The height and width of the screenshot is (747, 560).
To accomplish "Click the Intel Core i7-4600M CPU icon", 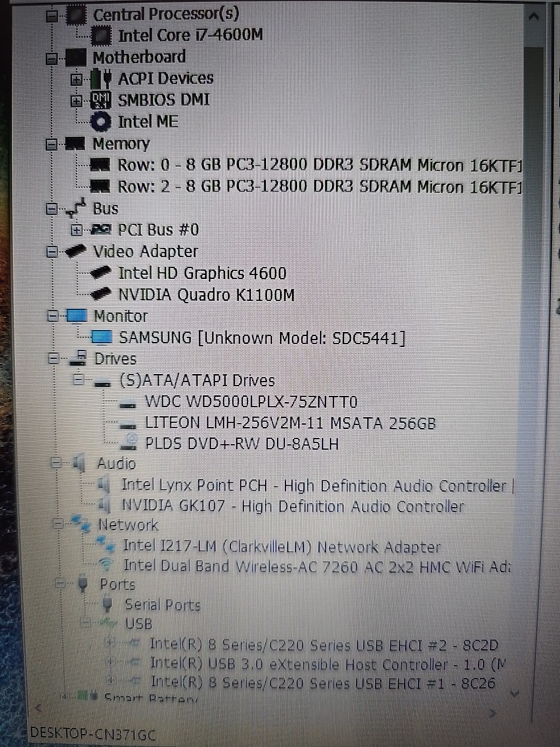I will [x=101, y=36].
